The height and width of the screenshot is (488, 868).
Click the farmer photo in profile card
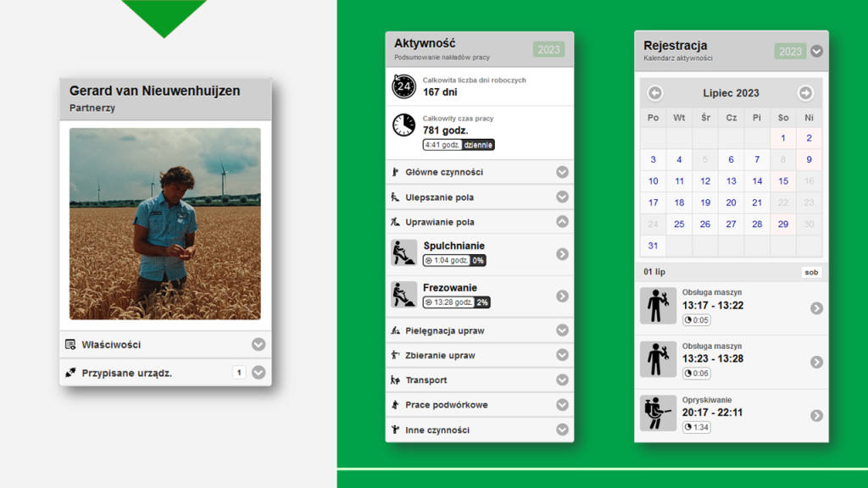[x=165, y=224]
